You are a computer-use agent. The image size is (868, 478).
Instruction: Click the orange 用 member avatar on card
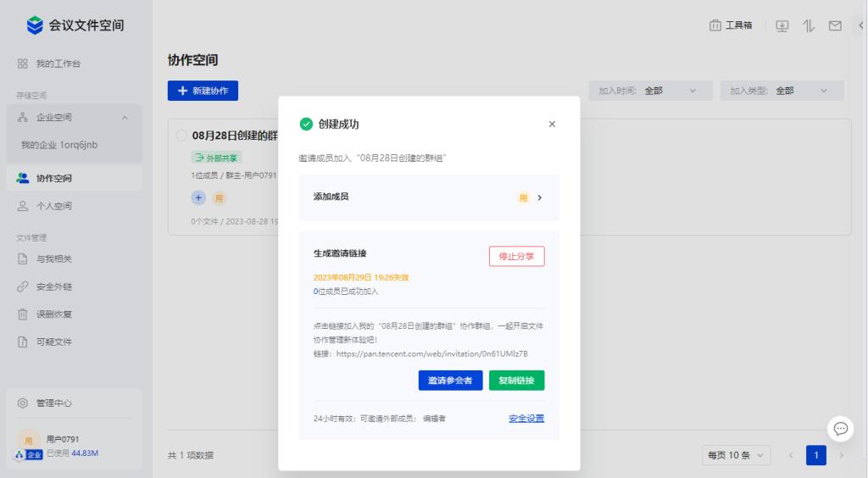219,198
